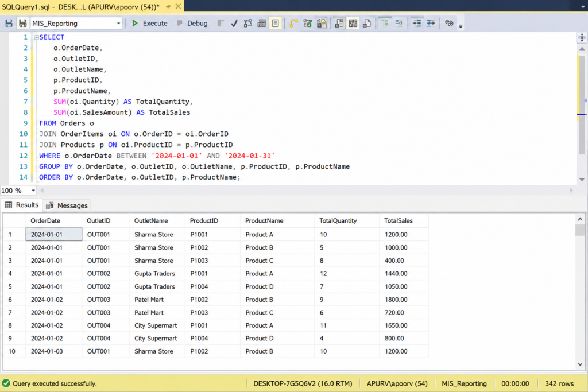Viewport: 588px width, 392px height.
Task: Select the SQLQuery1.sql document tab
Action: click(80, 7)
